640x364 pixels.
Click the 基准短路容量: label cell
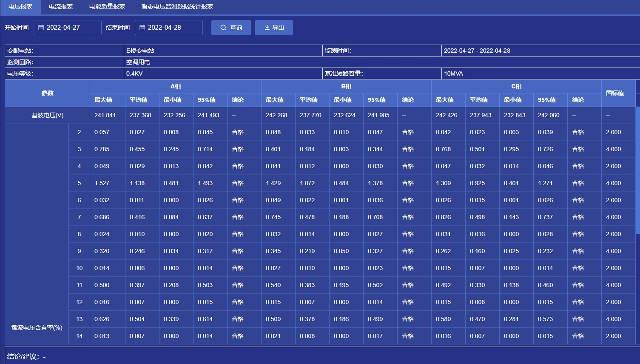(x=382, y=73)
